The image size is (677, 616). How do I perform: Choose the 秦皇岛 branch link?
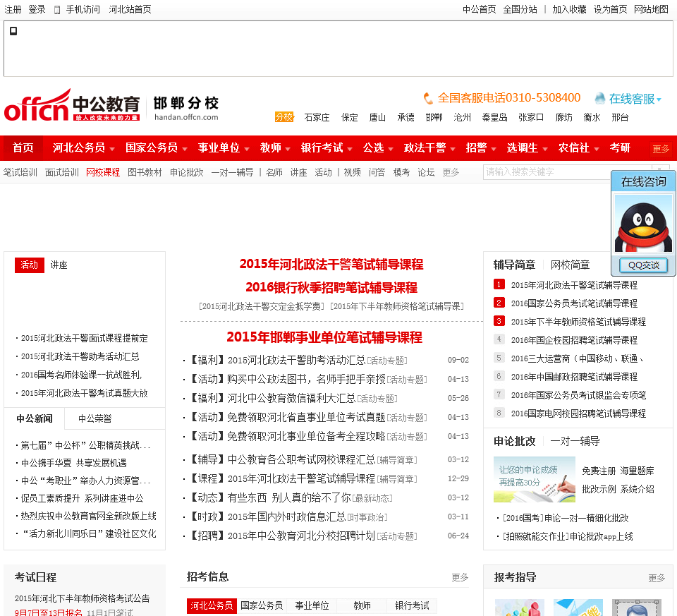tap(494, 118)
